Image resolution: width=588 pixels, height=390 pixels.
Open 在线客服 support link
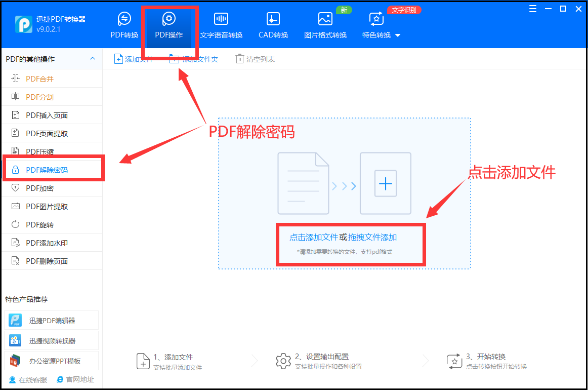28,379
